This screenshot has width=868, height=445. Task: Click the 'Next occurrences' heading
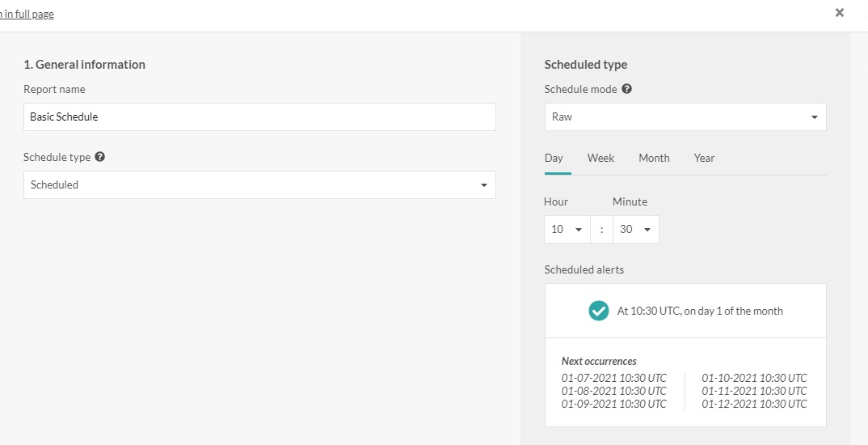[x=599, y=361]
